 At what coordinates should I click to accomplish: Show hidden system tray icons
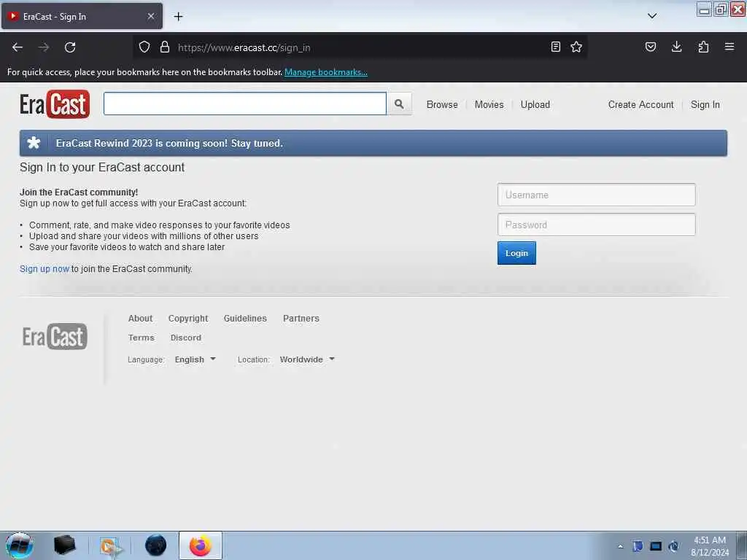point(620,546)
